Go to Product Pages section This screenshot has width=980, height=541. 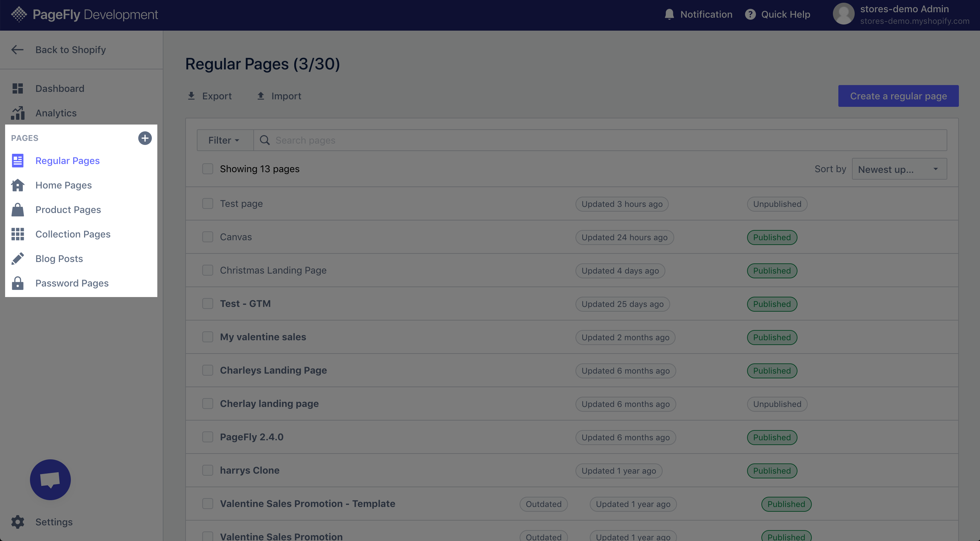click(68, 210)
